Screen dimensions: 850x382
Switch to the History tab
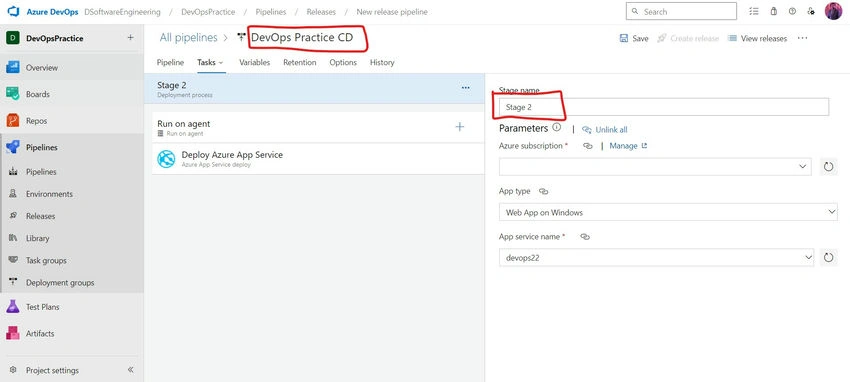coord(382,63)
